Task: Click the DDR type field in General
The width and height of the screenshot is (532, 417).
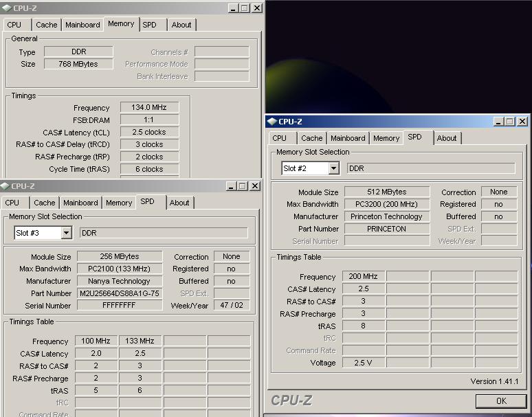Action: pos(78,52)
